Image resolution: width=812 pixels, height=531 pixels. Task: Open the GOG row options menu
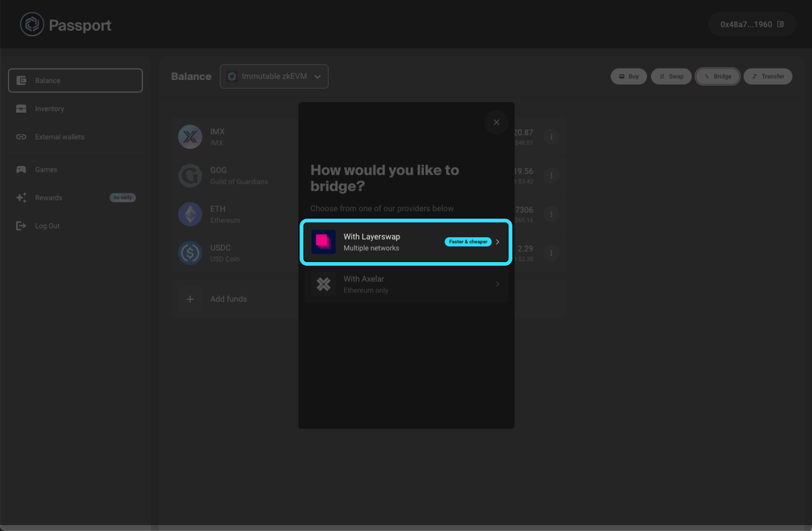point(551,175)
